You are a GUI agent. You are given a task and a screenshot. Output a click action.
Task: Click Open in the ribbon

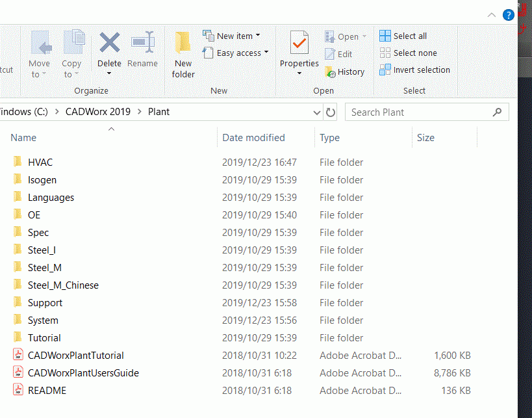click(x=346, y=36)
